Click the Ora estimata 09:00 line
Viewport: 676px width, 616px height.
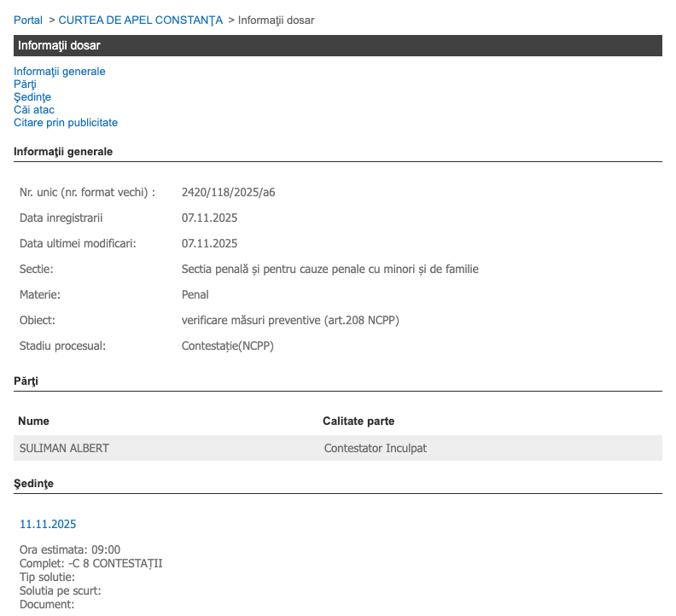coord(70,549)
